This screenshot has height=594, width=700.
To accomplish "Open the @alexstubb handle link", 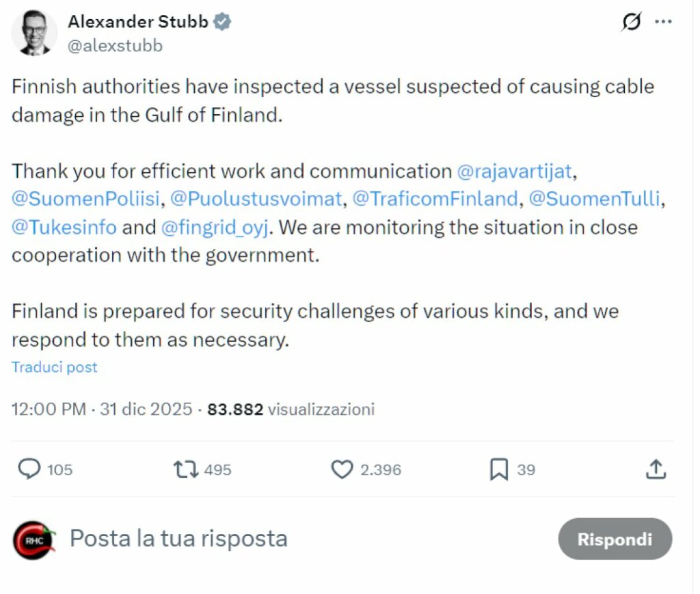I will [115, 46].
